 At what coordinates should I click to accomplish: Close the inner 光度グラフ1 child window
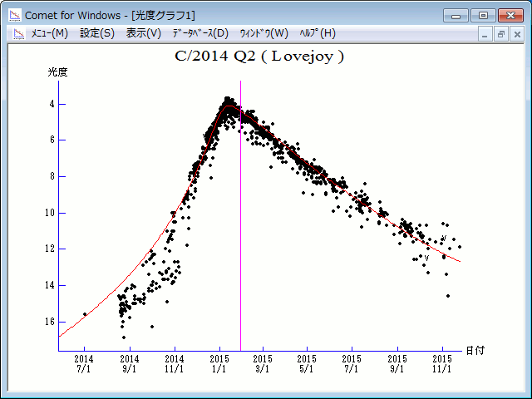click(x=517, y=34)
